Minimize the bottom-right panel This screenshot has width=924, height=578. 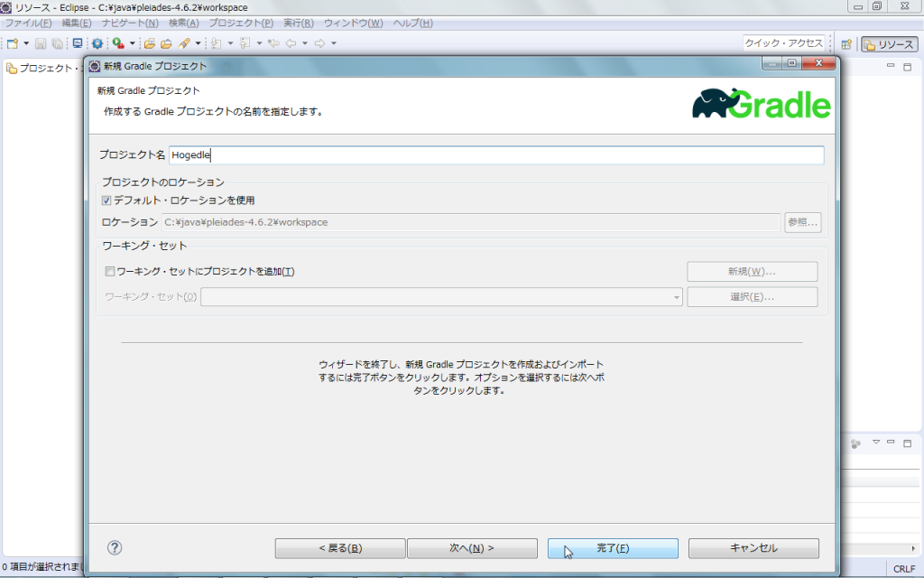tap(891, 442)
